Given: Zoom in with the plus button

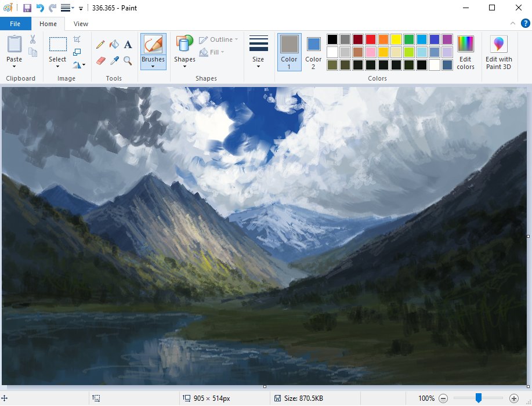Looking at the screenshot, I should point(513,398).
